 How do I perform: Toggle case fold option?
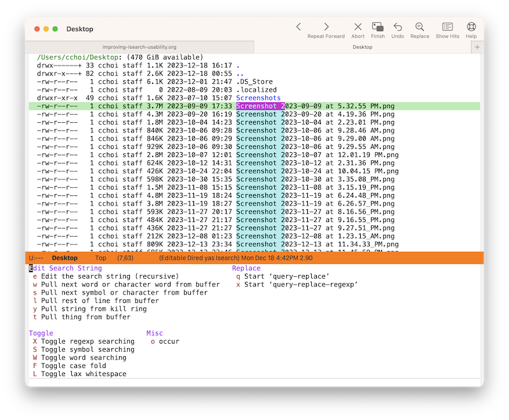coord(69,366)
